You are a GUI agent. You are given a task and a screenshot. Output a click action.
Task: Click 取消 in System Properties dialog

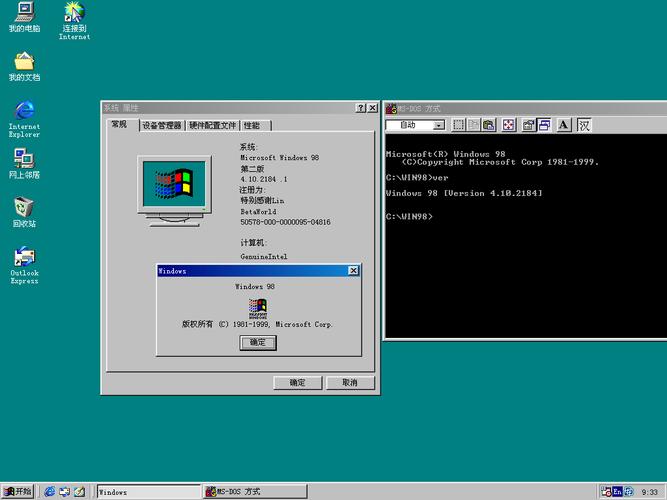point(350,383)
